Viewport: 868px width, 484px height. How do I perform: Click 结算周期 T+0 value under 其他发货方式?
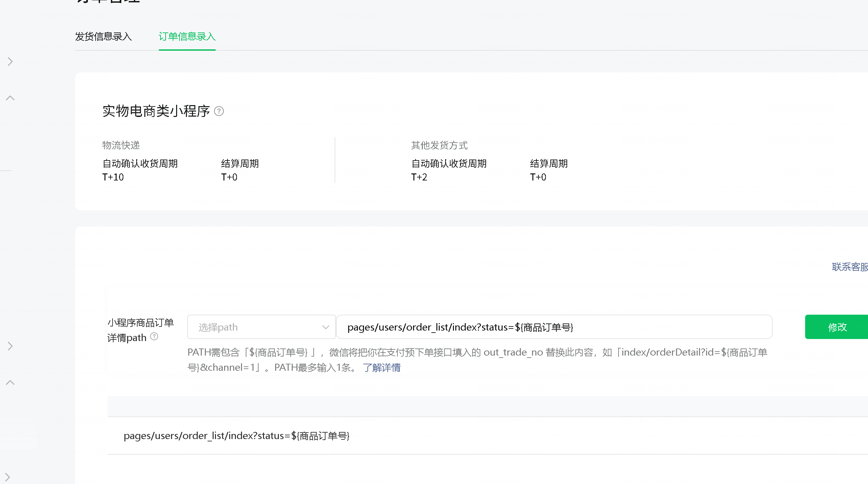(x=538, y=177)
